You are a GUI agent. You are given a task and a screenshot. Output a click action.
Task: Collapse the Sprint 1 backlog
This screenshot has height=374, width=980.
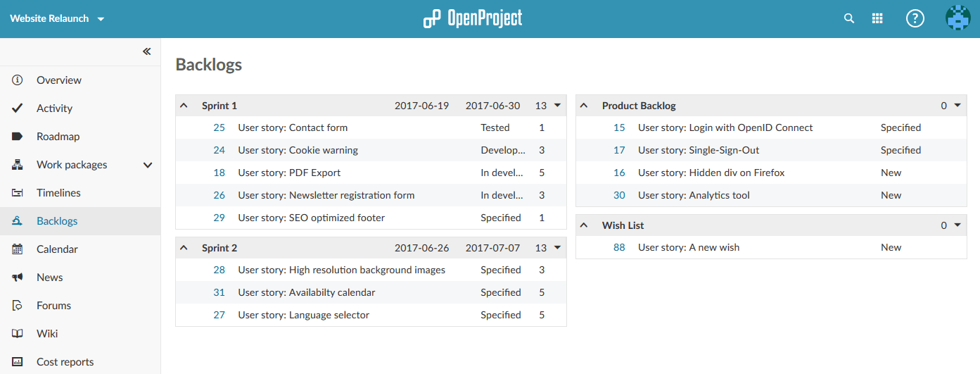click(x=184, y=106)
